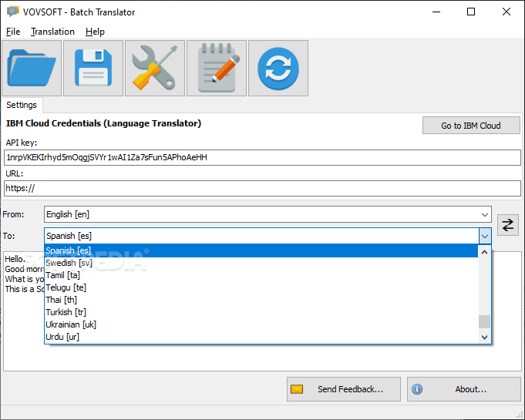Save using the floppy disk icon
The width and height of the screenshot is (525, 420).
tap(93, 69)
